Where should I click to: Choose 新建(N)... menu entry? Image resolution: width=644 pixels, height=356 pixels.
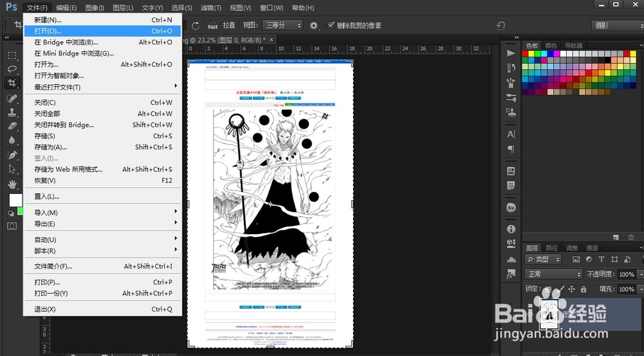[102, 20]
